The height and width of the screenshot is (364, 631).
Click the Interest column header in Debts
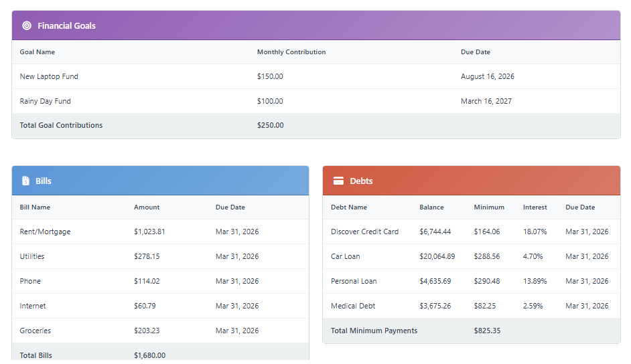coord(535,207)
